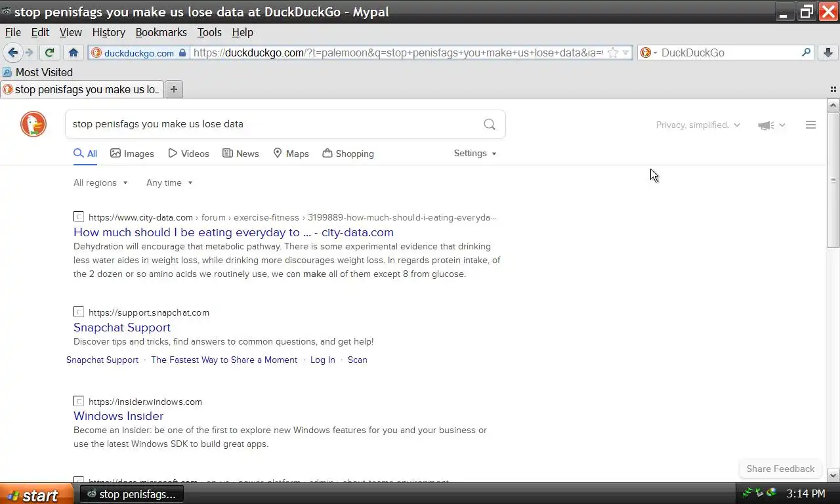Click the Log In sitelink
Screen dimensions: 840x504
point(322,360)
